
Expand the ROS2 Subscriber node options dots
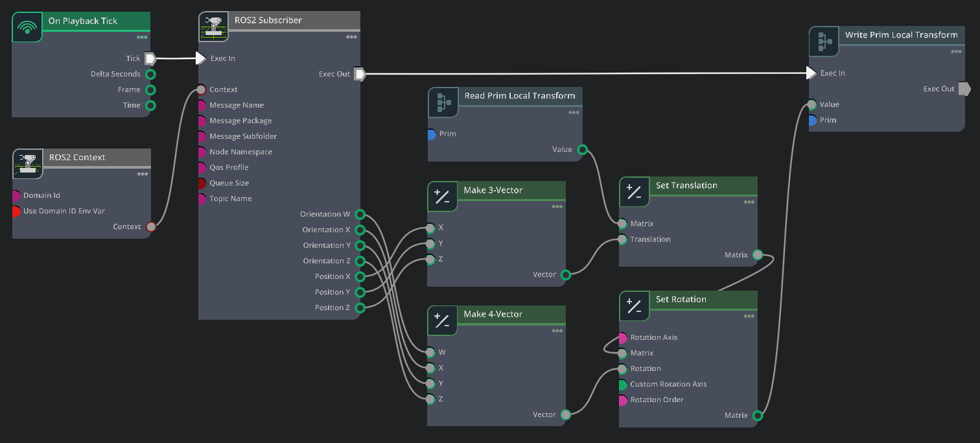click(x=351, y=37)
